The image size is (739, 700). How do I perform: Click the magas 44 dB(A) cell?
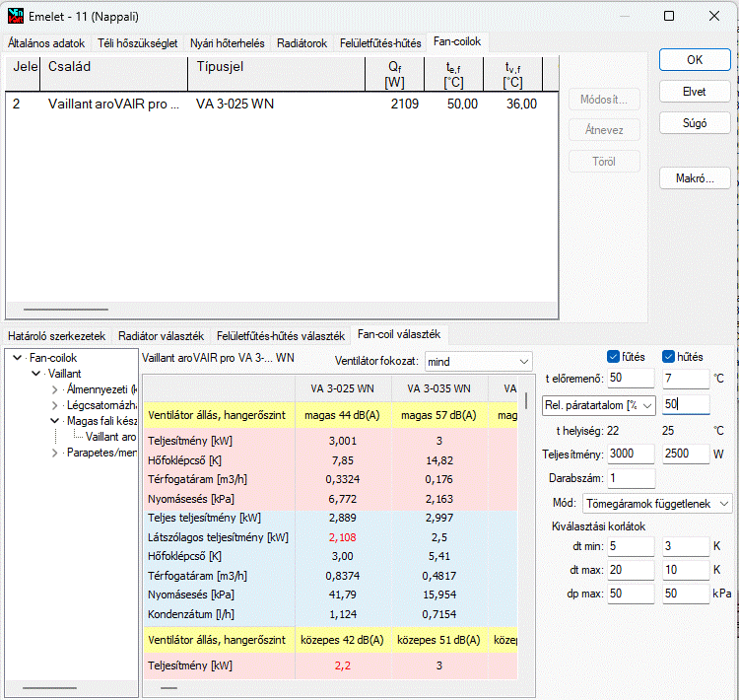coord(343,416)
